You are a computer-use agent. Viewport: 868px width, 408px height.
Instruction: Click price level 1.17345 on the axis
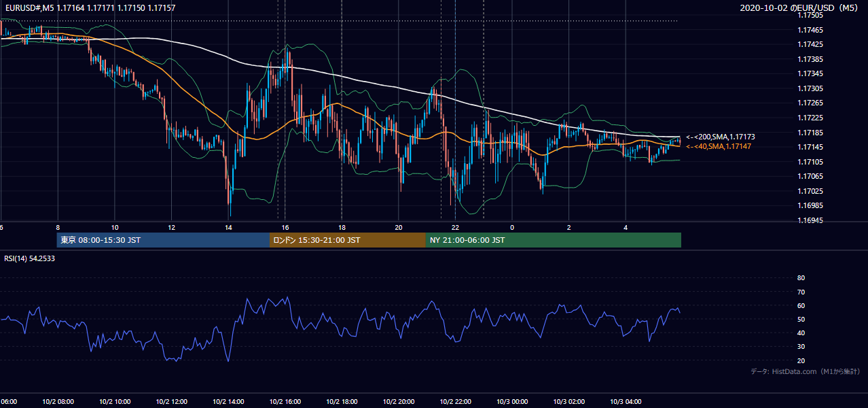pos(810,73)
